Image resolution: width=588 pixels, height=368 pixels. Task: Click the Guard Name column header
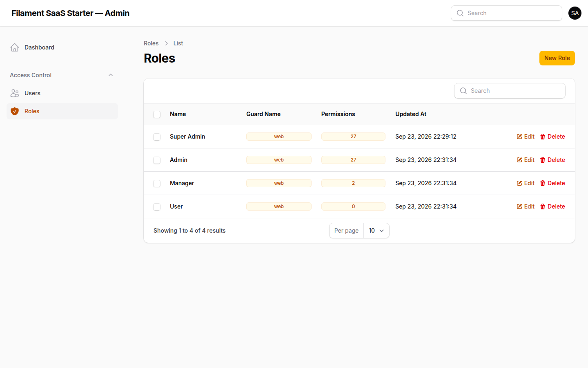[263, 114]
